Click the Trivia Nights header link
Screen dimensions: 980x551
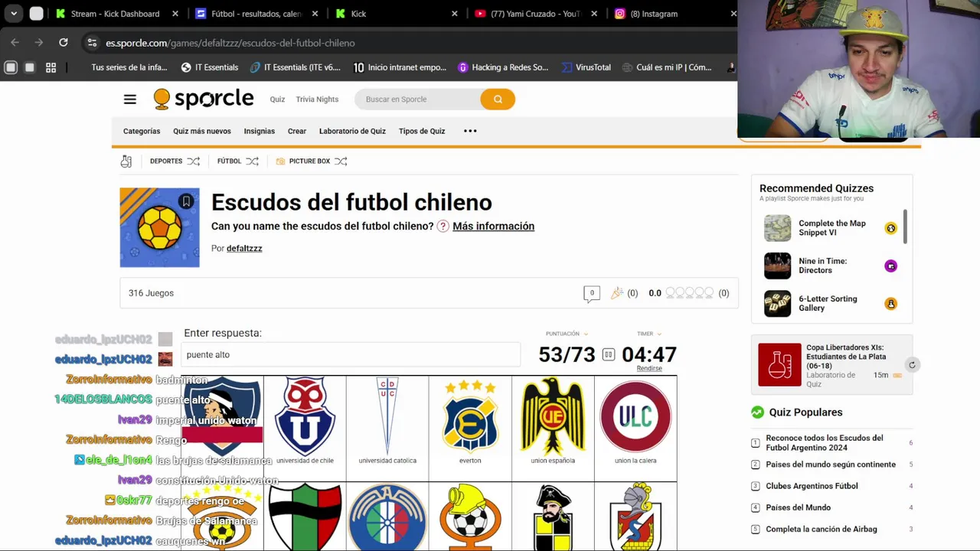[x=317, y=99]
